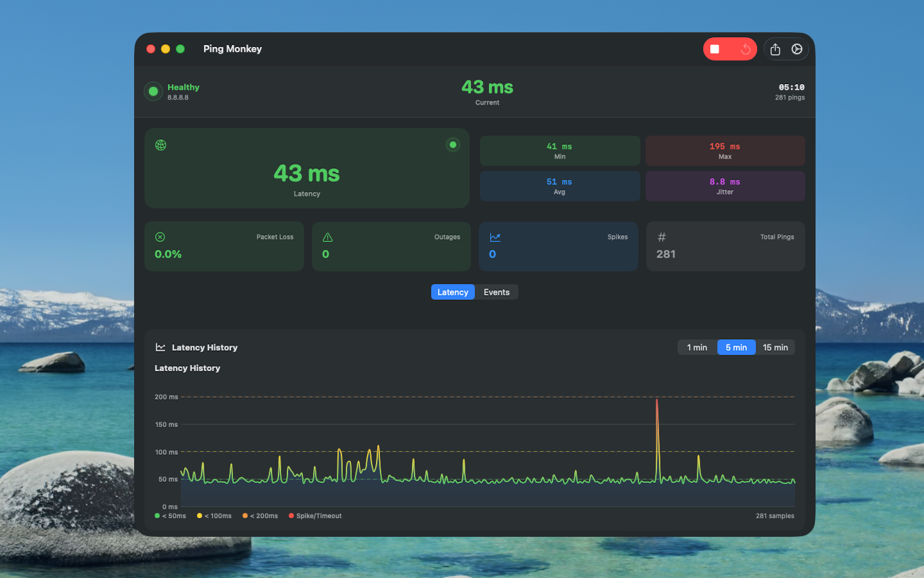Screen dimensions: 924x578
Task: Click the Total Pings hash icon
Action: (x=662, y=237)
